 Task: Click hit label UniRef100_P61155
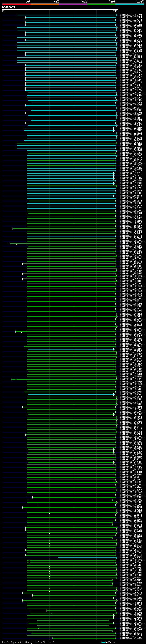131,364
